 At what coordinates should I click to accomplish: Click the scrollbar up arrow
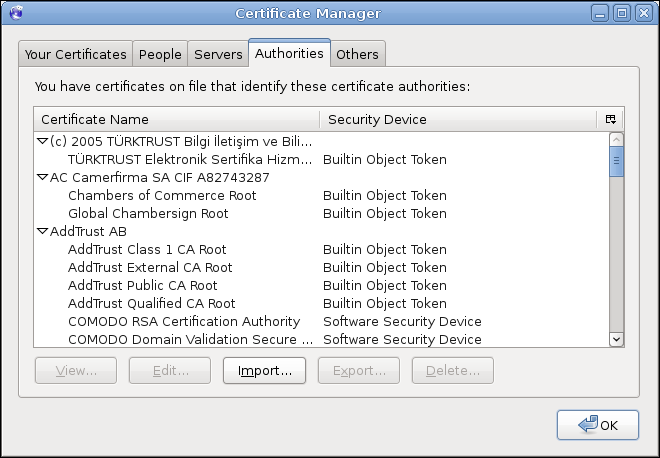[616, 140]
